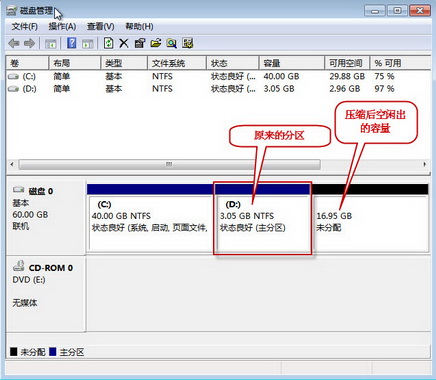Click 简单 layout cell in C: row

click(62, 77)
